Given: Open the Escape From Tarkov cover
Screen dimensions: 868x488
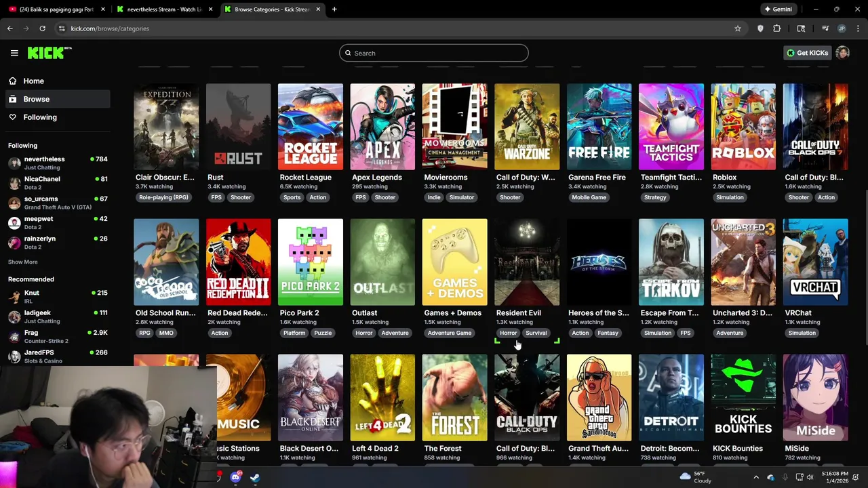Looking at the screenshot, I should click(671, 262).
